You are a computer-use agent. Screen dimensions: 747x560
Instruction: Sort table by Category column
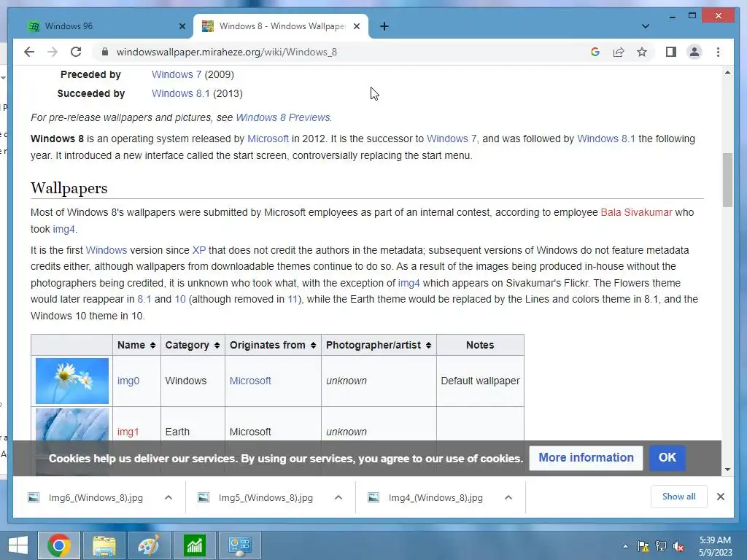[x=193, y=345]
